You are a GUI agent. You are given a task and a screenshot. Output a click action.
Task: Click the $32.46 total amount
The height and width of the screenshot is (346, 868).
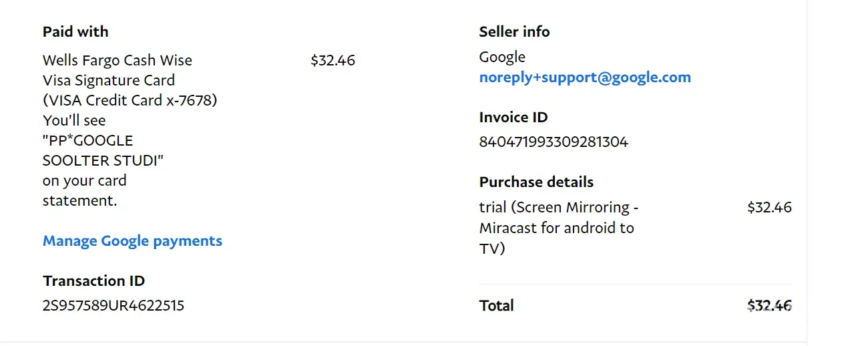coord(769,306)
